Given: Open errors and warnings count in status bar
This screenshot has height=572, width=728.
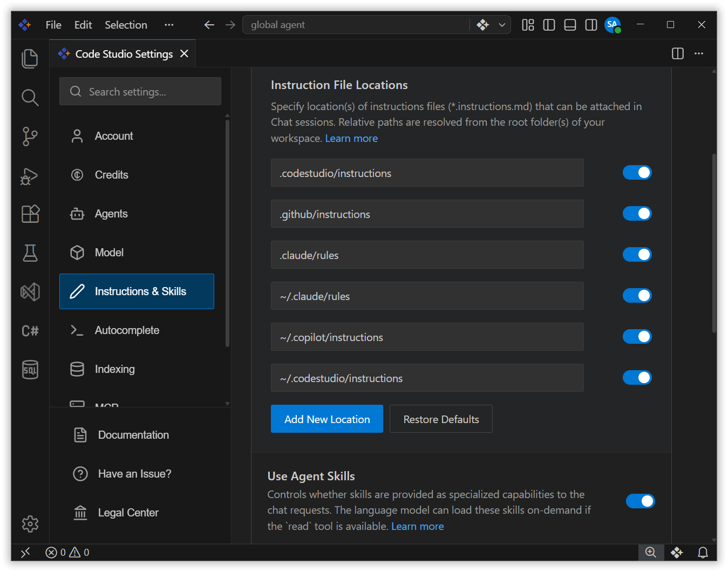Looking at the screenshot, I should coord(67,552).
